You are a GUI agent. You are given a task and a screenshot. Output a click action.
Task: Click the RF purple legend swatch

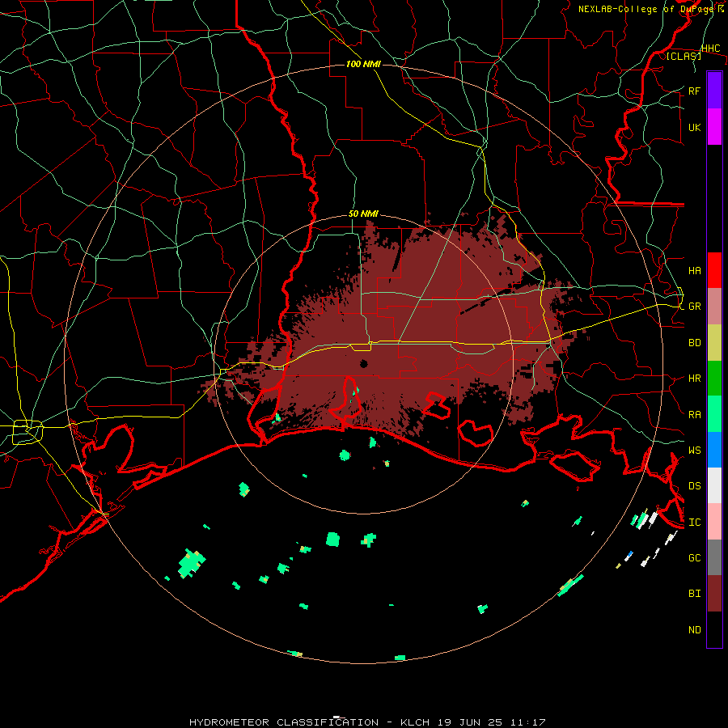click(714, 91)
